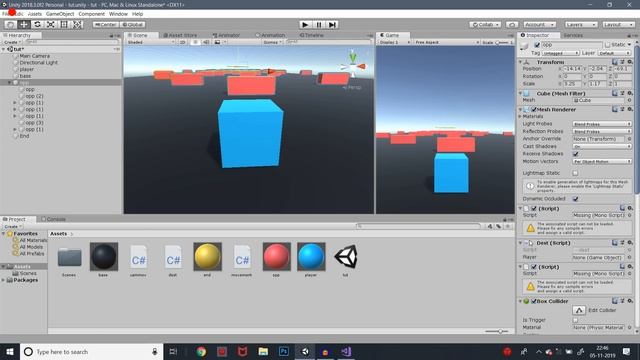Select the Hand tool in the toolbar
640x360 pixels.
coord(11,24)
